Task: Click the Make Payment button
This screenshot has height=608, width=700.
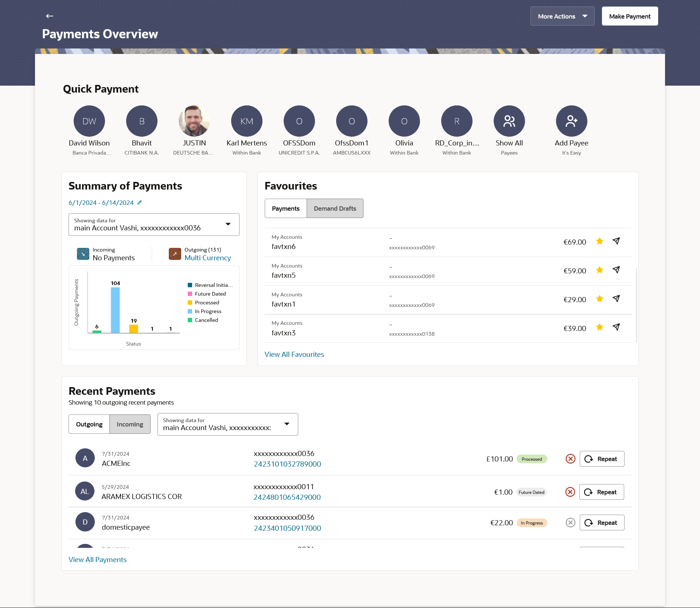Action: (630, 16)
